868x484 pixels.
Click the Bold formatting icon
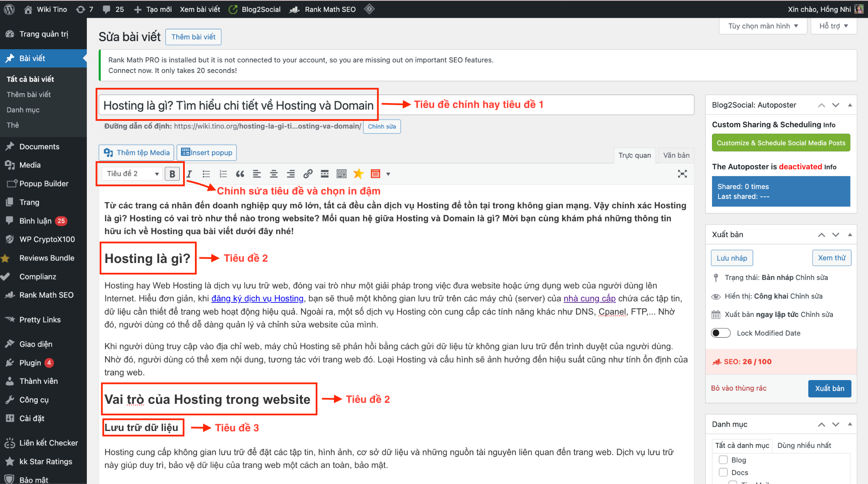point(172,173)
